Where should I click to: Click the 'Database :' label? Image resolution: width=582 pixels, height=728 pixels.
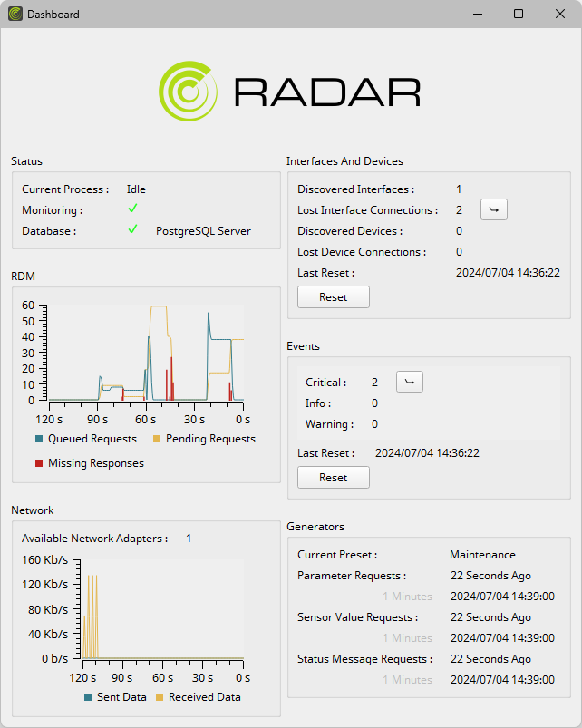49,231
